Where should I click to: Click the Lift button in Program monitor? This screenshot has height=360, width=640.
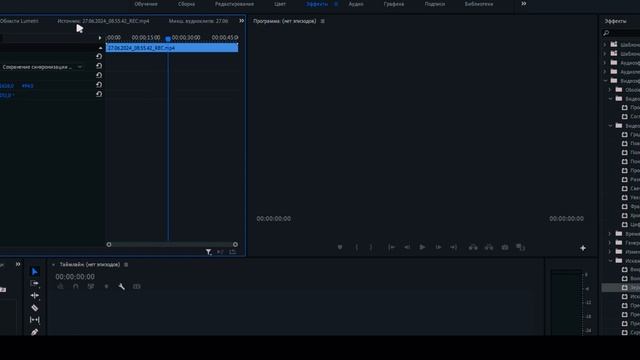click(473, 247)
